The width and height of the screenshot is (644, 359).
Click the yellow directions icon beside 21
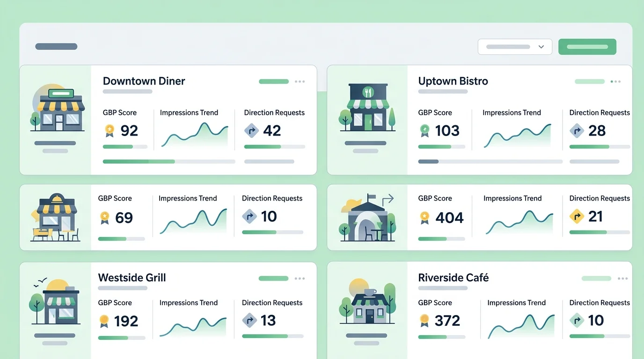coord(577,216)
